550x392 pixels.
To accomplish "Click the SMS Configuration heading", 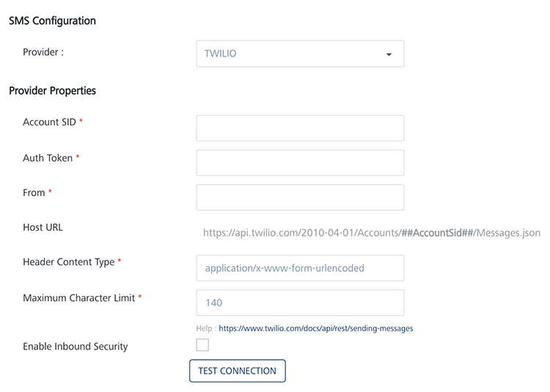I will tap(52, 21).
